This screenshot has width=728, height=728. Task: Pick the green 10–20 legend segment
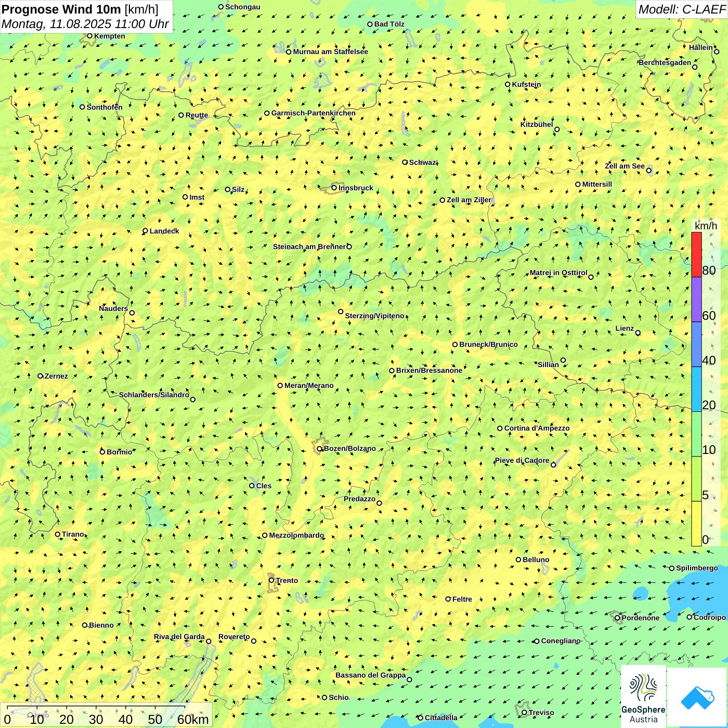coord(696,434)
